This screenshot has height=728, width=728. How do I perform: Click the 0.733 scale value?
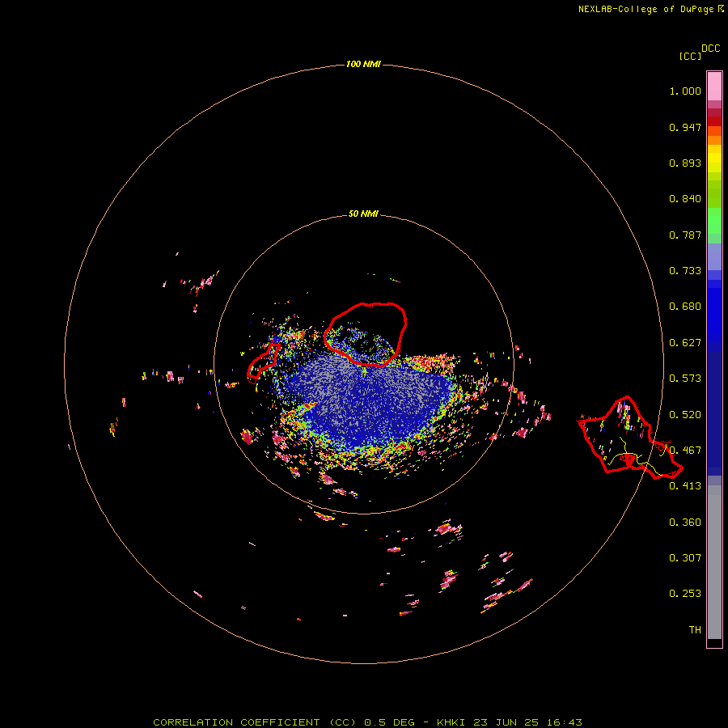pyautogui.click(x=685, y=271)
